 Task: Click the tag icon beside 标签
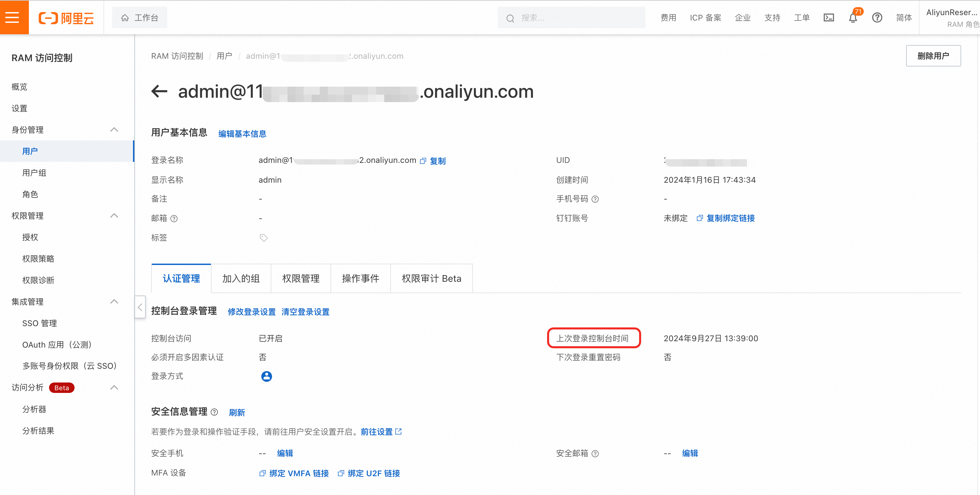pos(264,238)
